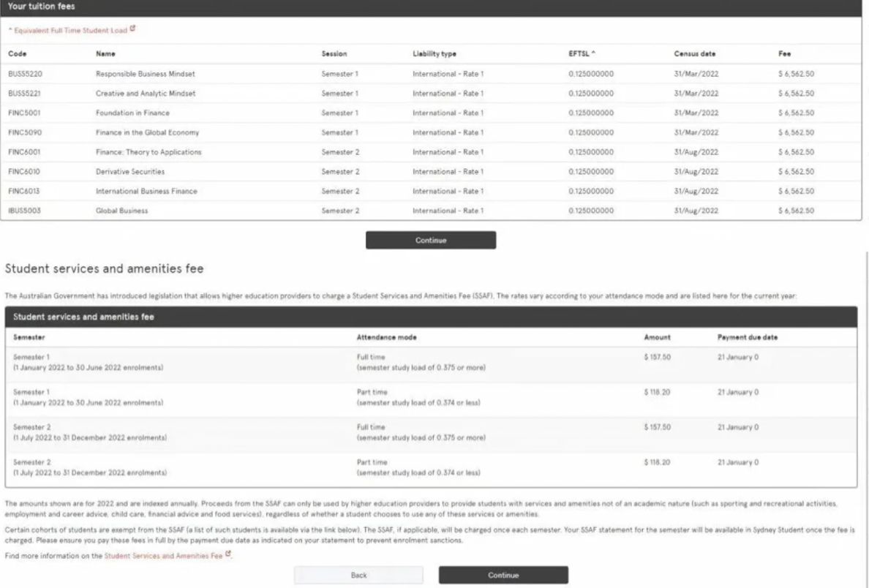Open the Equivalent Full Time Student Load link
Viewport: 869px width, 588px height.
click(68, 30)
